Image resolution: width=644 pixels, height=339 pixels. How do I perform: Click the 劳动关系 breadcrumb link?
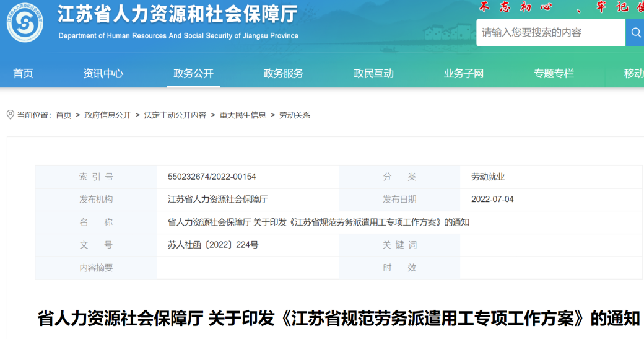coord(295,115)
